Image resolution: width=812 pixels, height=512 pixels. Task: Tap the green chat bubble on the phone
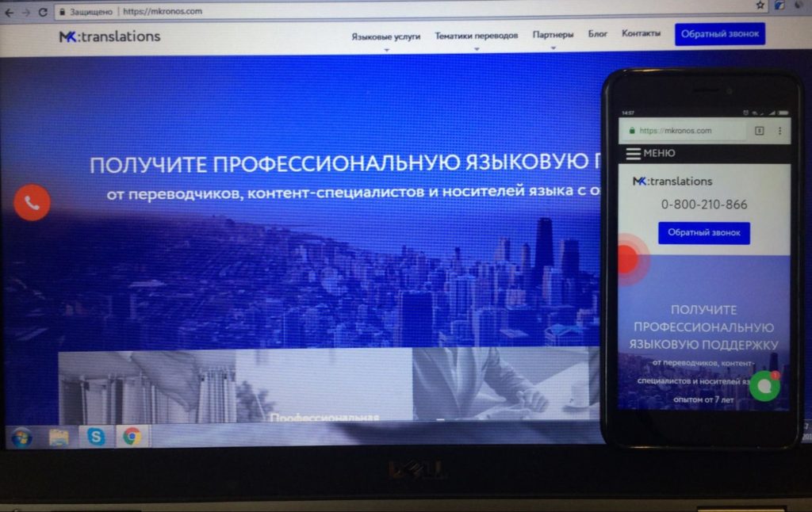tap(765, 386)
